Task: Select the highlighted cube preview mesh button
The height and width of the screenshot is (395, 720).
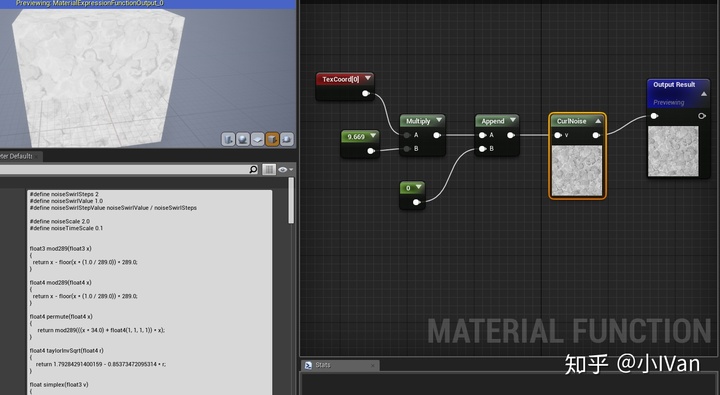Action: [x=272, y=139]
